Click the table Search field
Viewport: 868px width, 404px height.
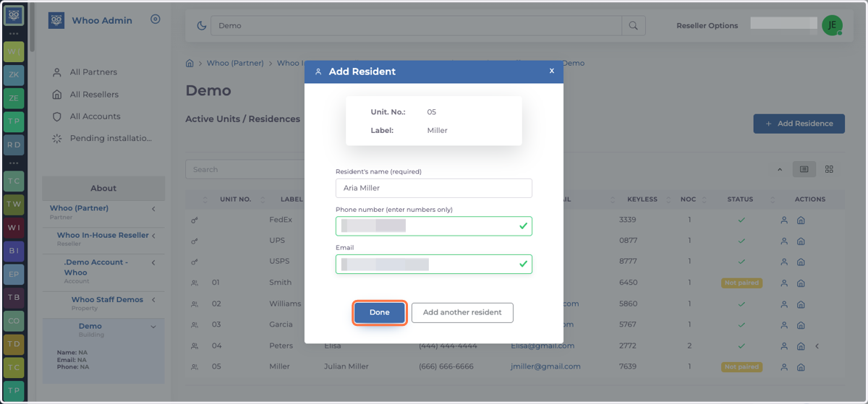pyautogui.click(x=246, y=169)
